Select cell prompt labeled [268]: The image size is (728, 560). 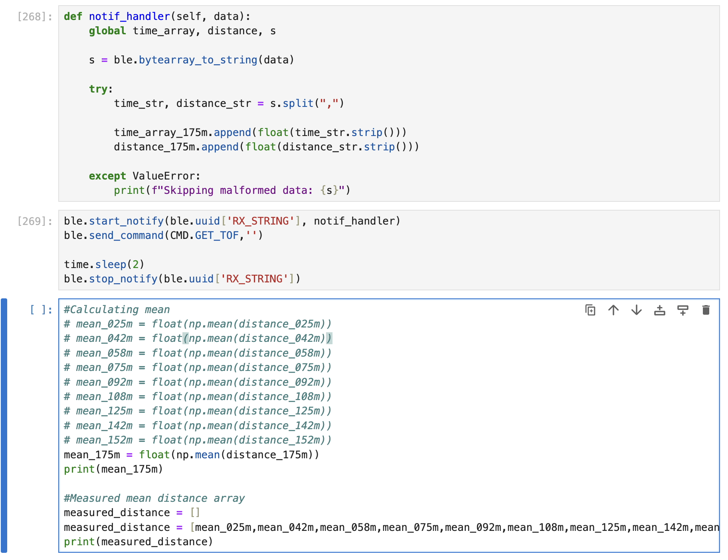coord(35,16)
